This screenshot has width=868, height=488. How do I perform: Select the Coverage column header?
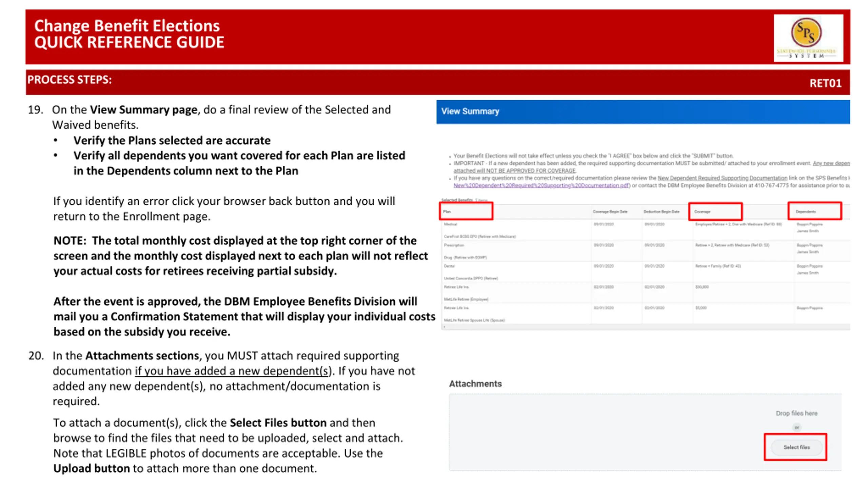tap(702, 211)
